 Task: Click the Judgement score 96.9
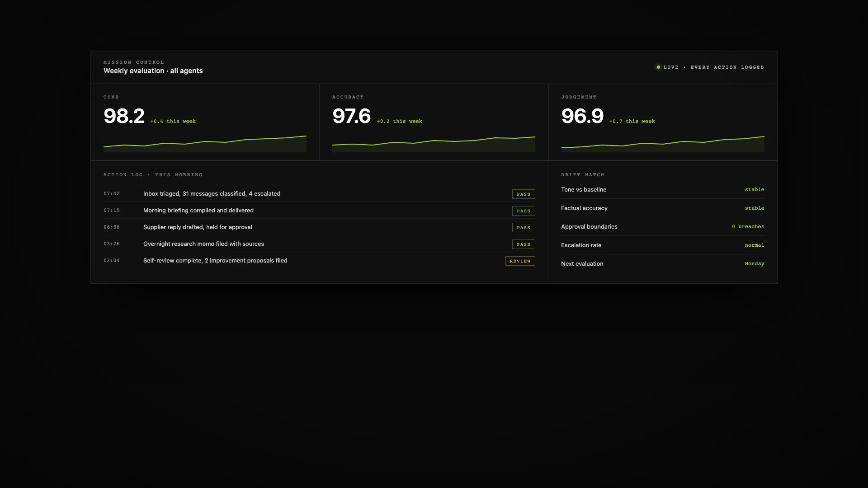coord(582,116)
